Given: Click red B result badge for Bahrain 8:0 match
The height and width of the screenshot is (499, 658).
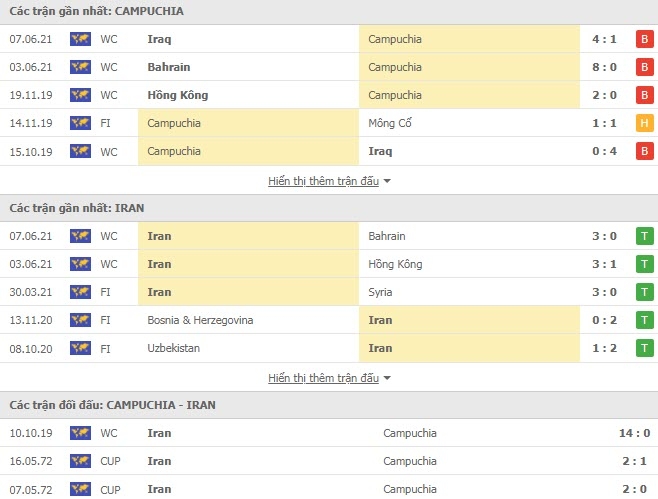Looking at the screenshot, I should [x=645, y=67].
